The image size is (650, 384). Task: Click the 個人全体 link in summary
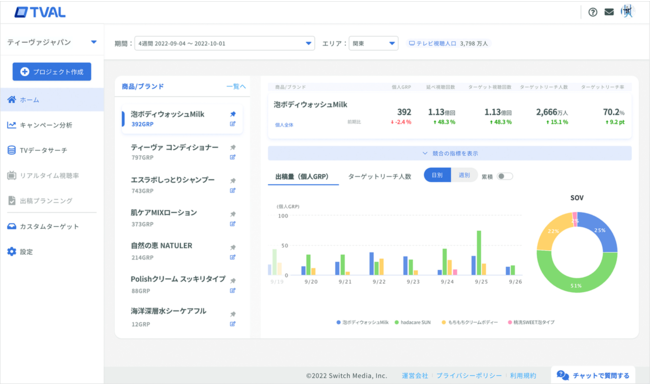pyautogui.click(x=284, y=124)
